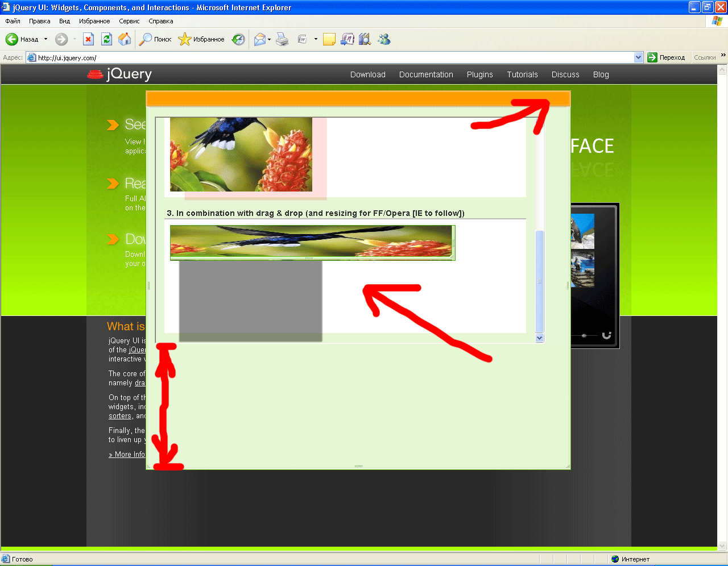Click the Research books icon
Image resolution: width=728 pixels, height=566 pixels.
click(x=365, y=39)
